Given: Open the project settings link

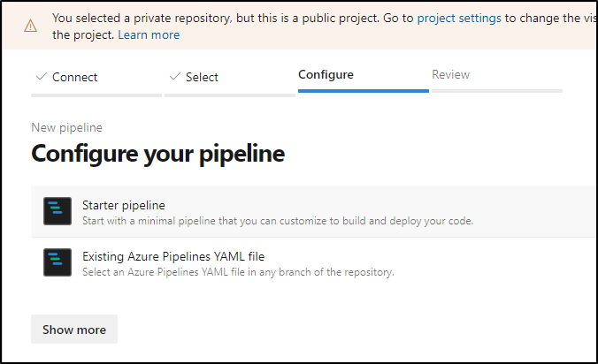Looking at the screenshot, I should point(459,18).
